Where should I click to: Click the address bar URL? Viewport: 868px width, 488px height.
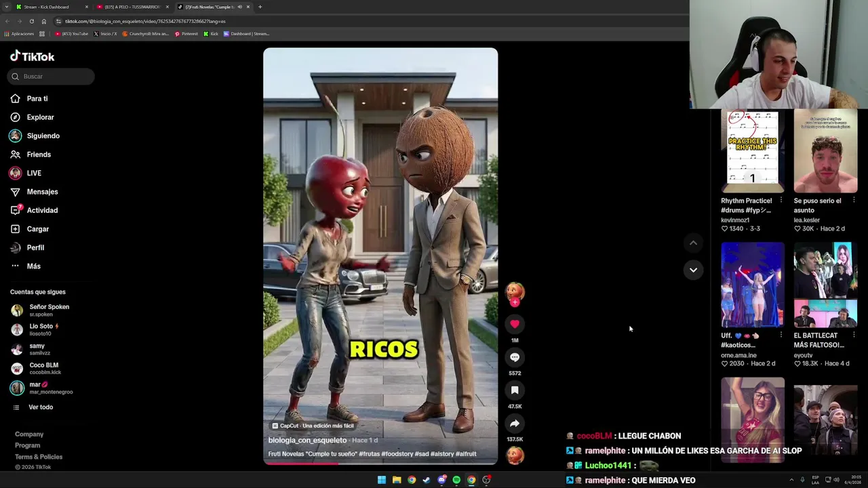click(x=145, y=21)
